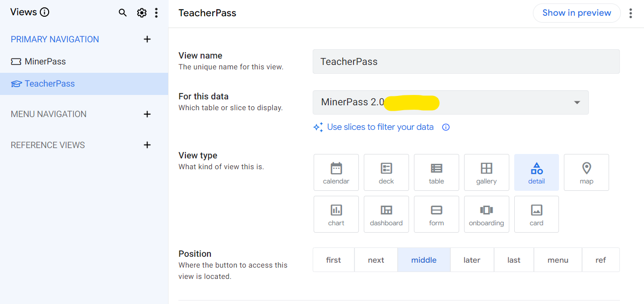
Task: Edit the View name text field
Action: click(x=466, y=61)
